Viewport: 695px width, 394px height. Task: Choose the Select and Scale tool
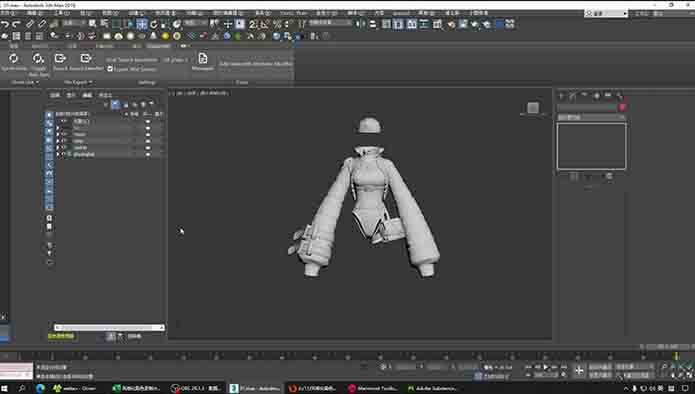pyautogui.click(x=165, y=24)
